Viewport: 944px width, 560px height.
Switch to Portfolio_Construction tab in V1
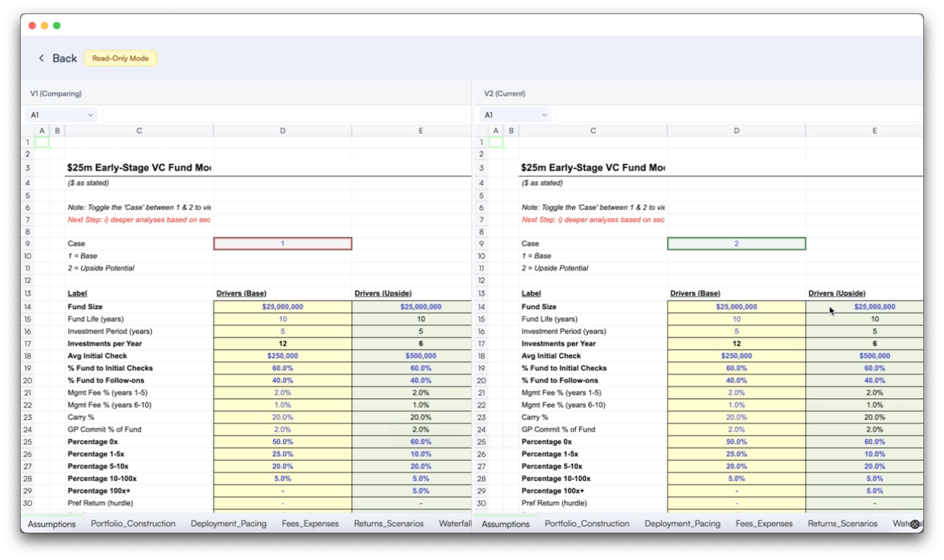tap(133, 523)
